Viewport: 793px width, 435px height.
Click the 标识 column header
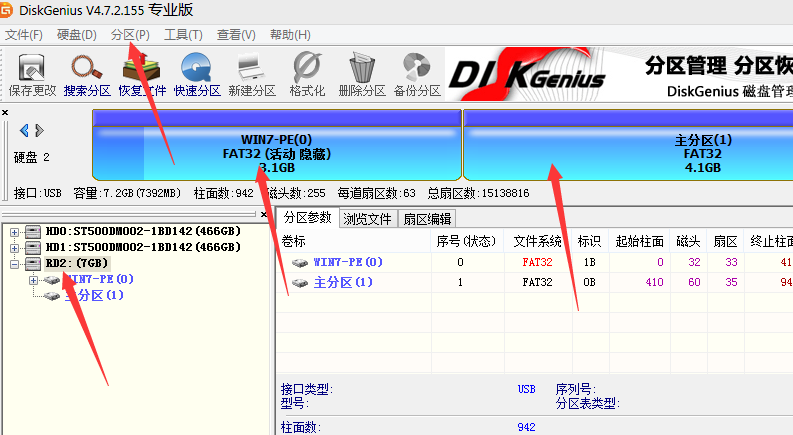[589, 241]
